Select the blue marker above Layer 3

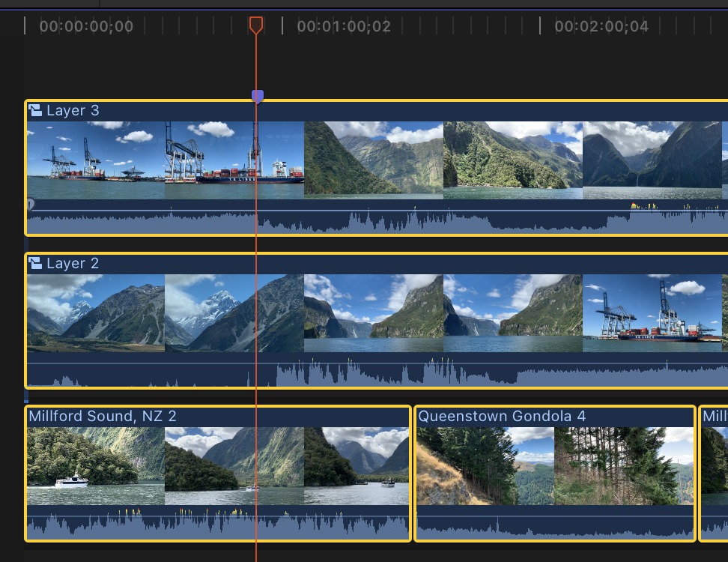(258, 96)
